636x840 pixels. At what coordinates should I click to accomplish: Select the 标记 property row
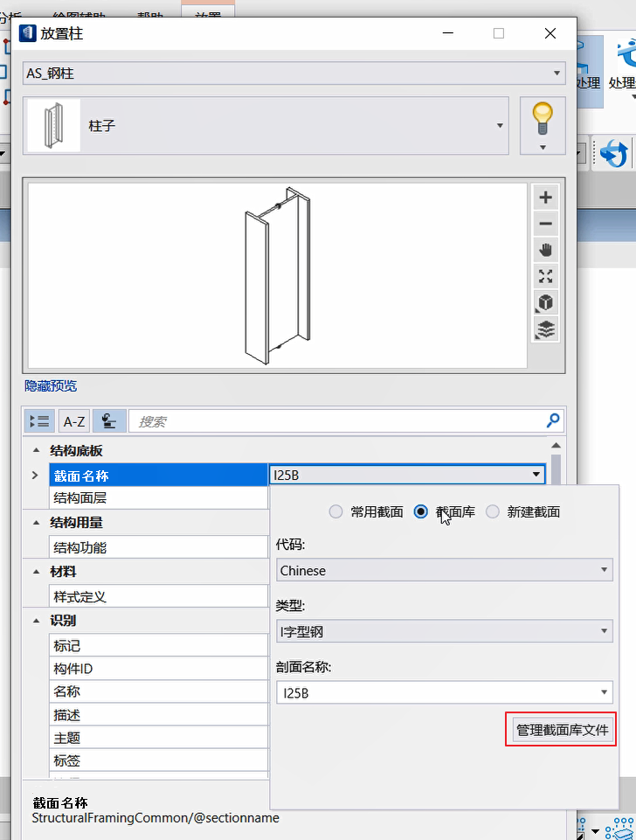coord(158,646)
